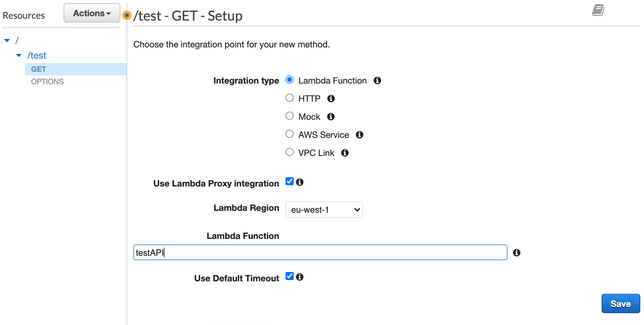Click the info icon next to HTTP
Viewport: 644px width, 325px height.
pyautogui.click(x=331, y=99)
